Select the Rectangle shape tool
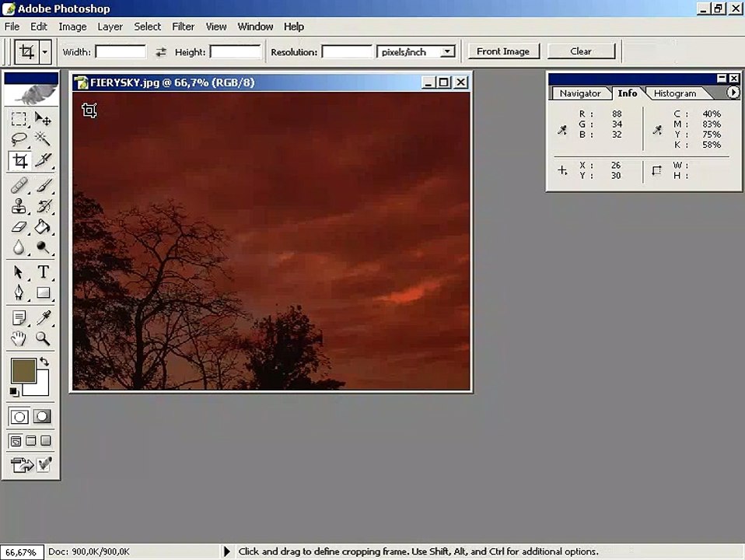 pyautogui.click(x=43, y=293)
